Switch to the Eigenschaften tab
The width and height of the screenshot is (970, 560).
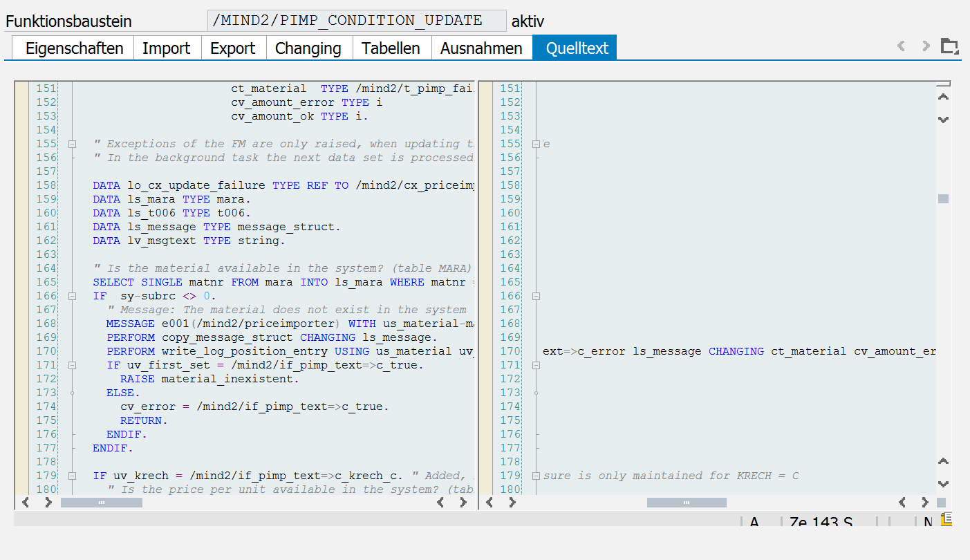pyautogui.click(x=74, y=48)
